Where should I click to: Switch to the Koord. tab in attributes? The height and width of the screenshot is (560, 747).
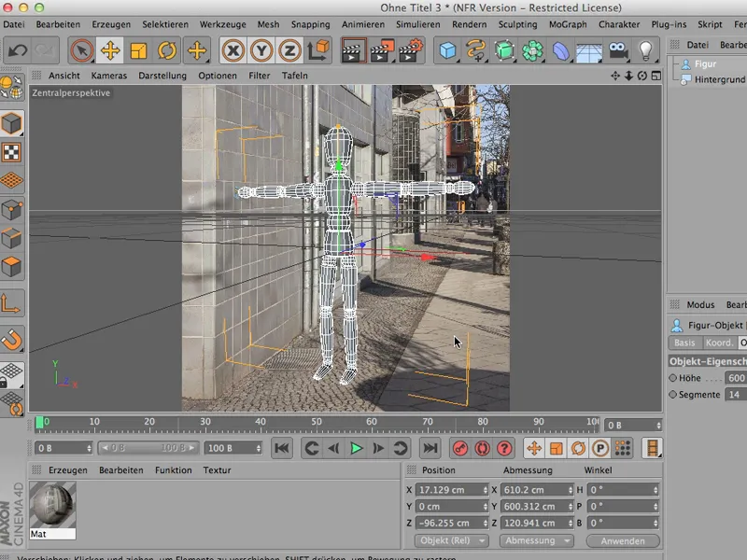[x=721, y=342]
